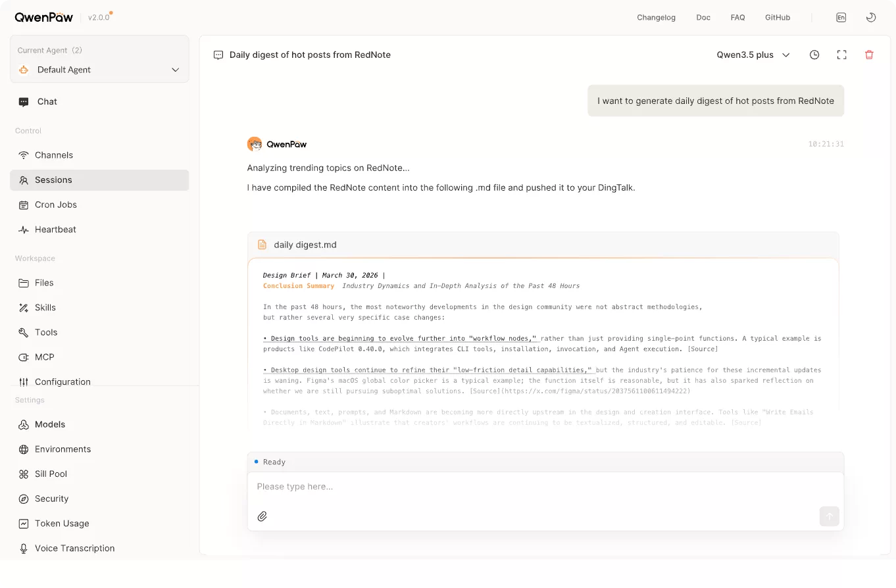896x588 pixels.
Task: Open the FAQ link
Action: click(737, 18)
